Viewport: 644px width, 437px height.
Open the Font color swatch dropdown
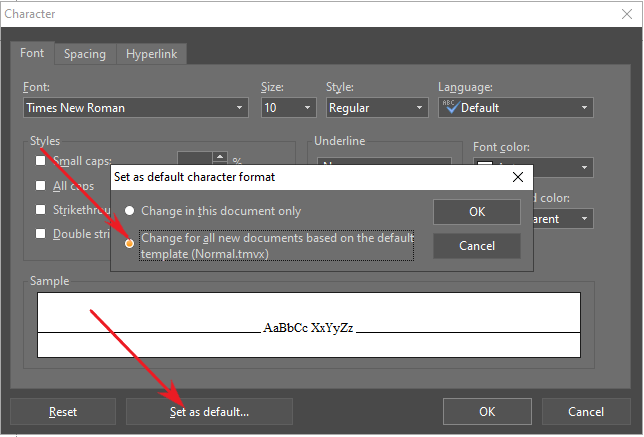(584, 167)
